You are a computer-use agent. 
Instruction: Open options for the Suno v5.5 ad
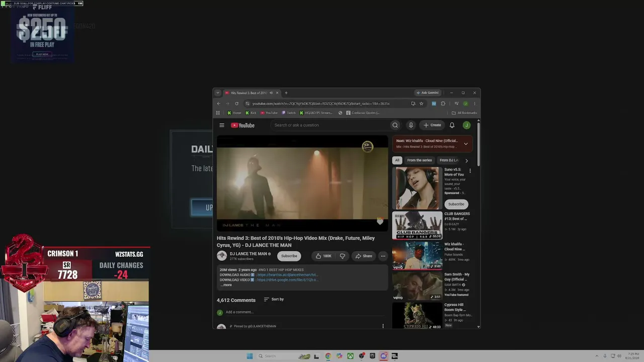click(470, 171)
